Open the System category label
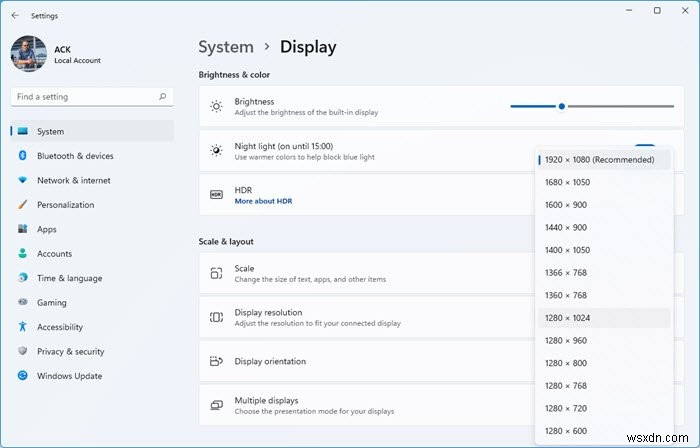The image size is (700, 448). 50,132
